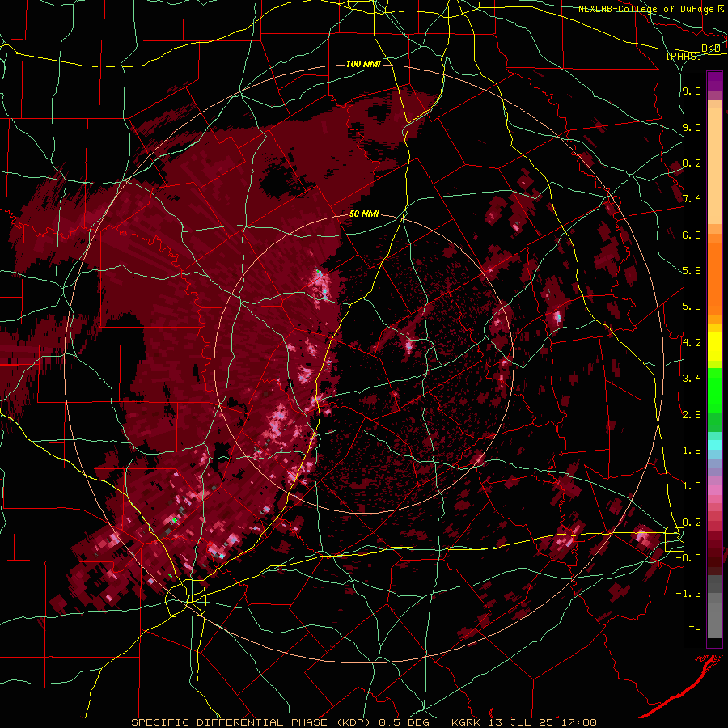Click the 6.6 value on color scale

pos(692,235)
